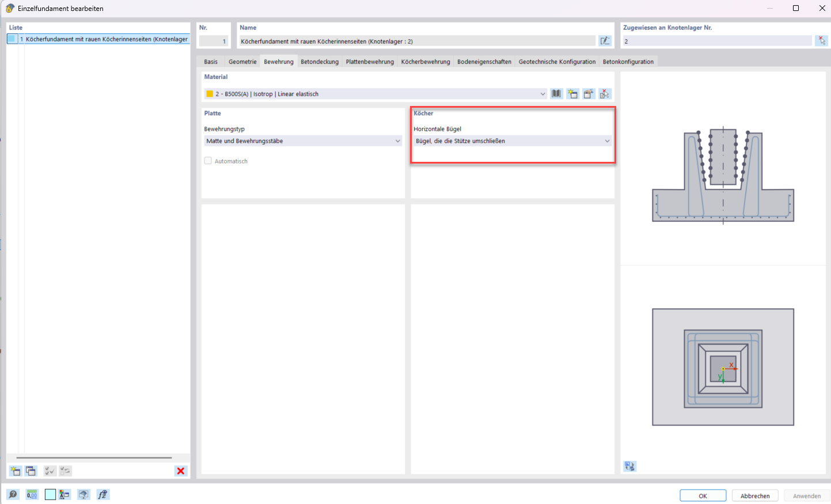Open the material library for B500S(A)
The width and height of the screenshot is (831, 504).
click(556, 93)
